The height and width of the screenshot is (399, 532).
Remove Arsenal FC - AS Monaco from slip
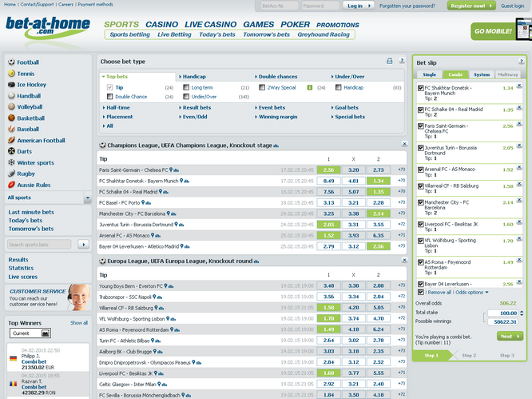coord(519,168)
